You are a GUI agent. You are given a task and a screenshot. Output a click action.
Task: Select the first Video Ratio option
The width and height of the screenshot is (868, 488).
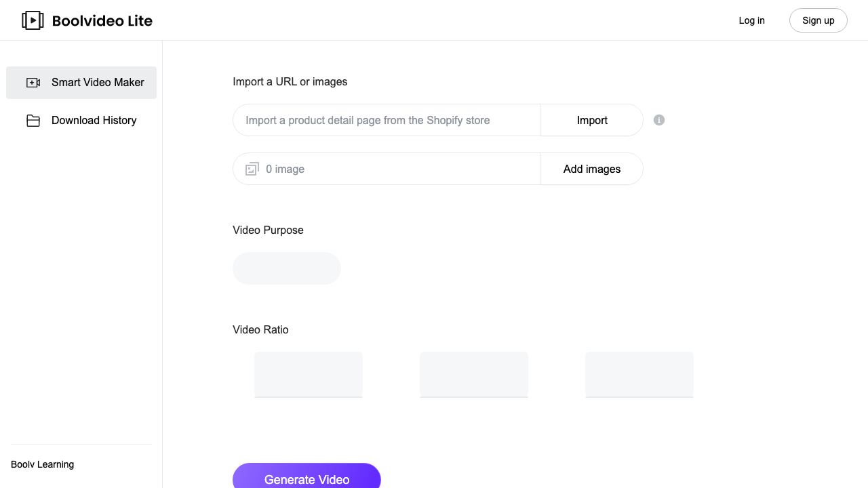click(x=309, y=374)
